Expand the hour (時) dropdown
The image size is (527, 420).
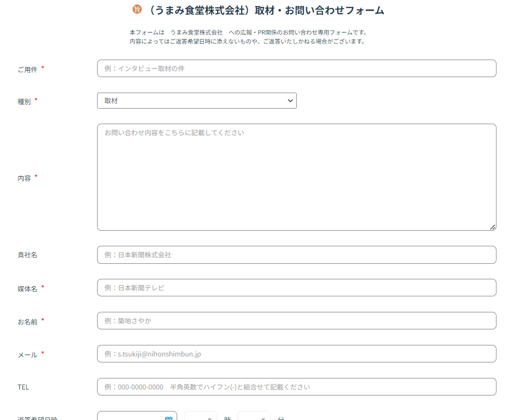click(x=201, y=417)
